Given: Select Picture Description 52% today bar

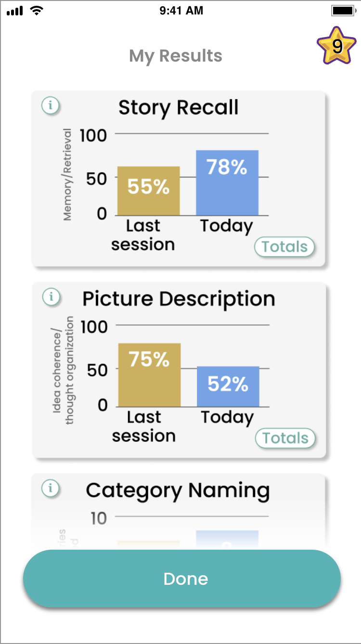Looking at the screenshot, I should click(x=228, y=386).
